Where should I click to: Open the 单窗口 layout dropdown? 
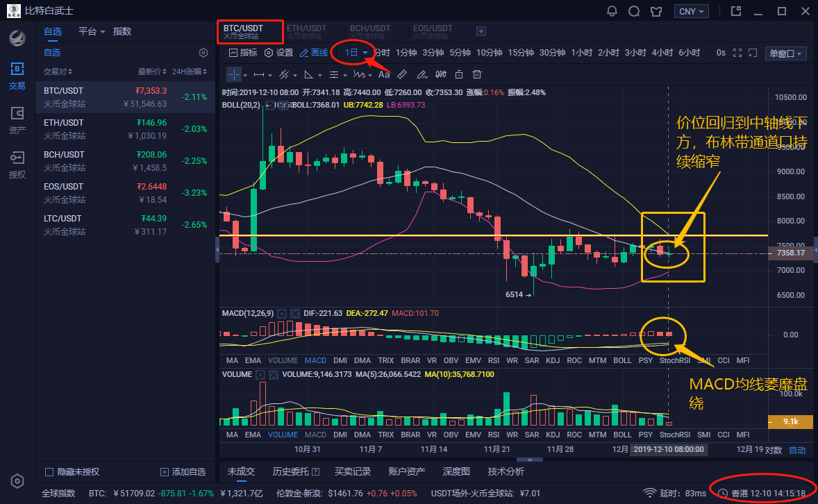coord(785,53)
